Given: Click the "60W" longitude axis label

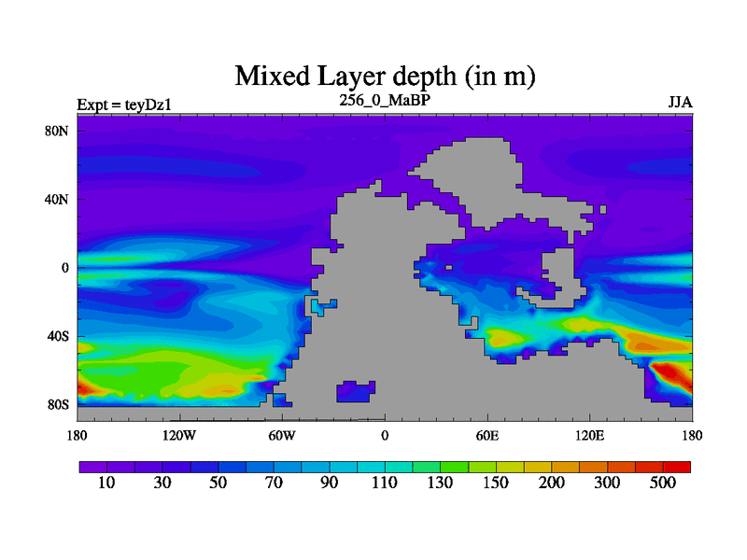Looking at the screenshot, I should coord(282,435).
